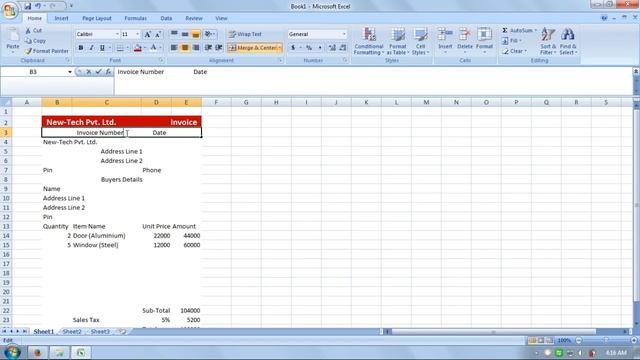Expand the font size dropdown
Image resolution: width=640 pixels, height=360 pixels.
138,34
